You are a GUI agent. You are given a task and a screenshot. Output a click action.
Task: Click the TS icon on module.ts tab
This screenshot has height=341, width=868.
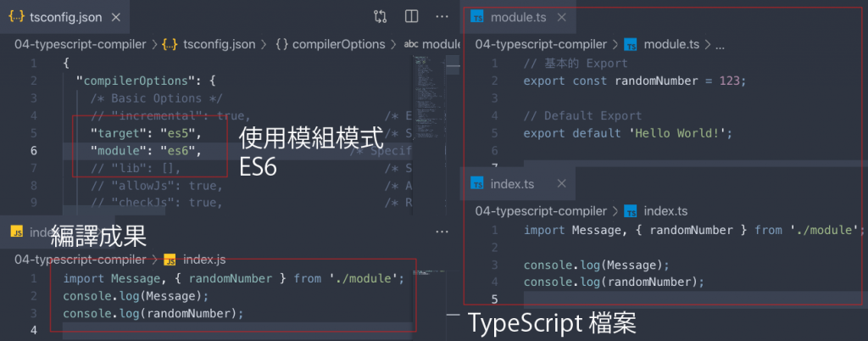click(x=476, y=17)
